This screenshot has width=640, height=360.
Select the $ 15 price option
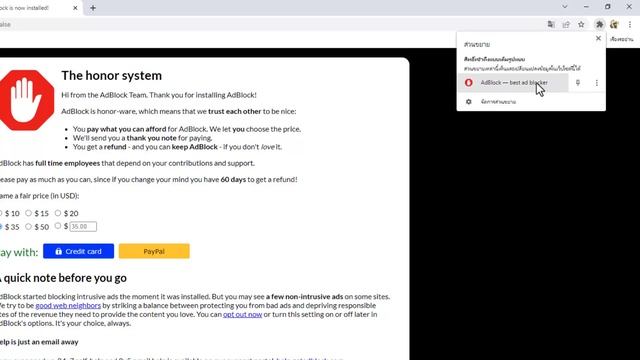point(28,213)
